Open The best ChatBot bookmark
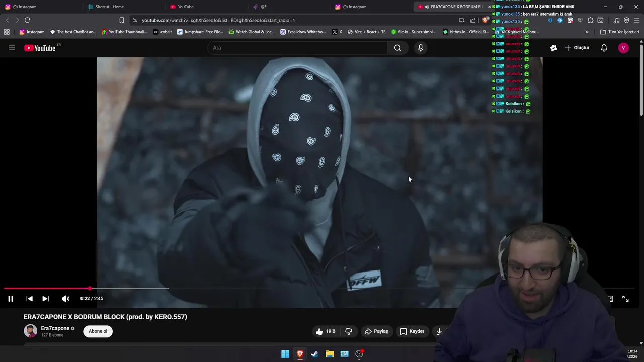The width and height of the screenshot is (644, 362). click(x=73, y=32)
